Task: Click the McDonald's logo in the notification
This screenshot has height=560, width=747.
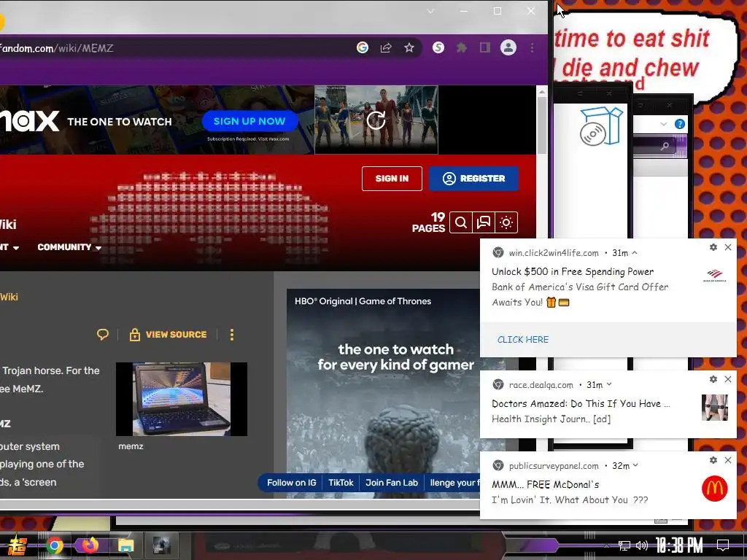Action: [715, 489]
